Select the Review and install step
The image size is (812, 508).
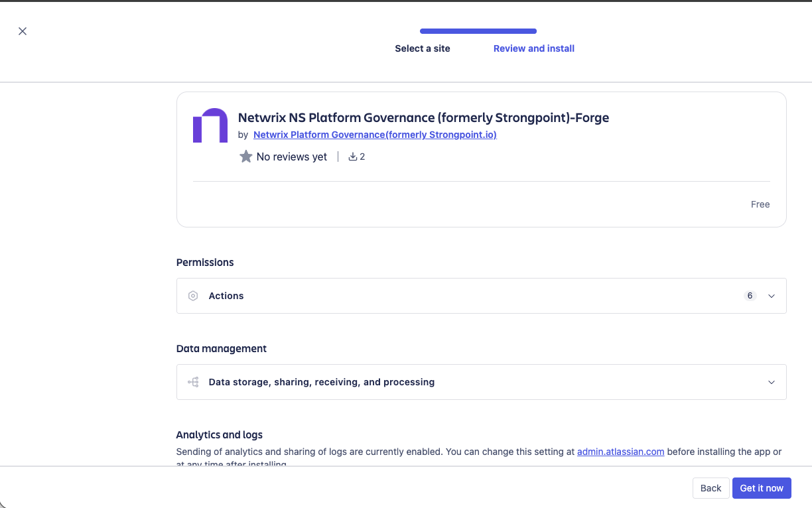pos(533,48)
